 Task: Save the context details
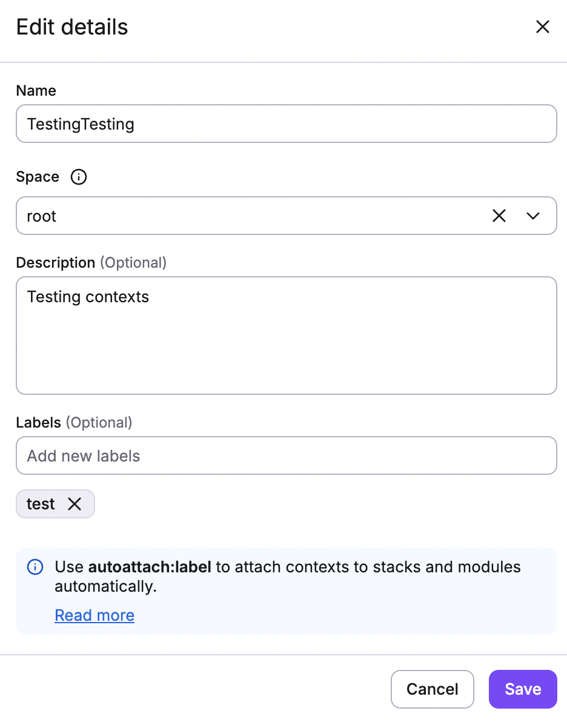(522, 689)
